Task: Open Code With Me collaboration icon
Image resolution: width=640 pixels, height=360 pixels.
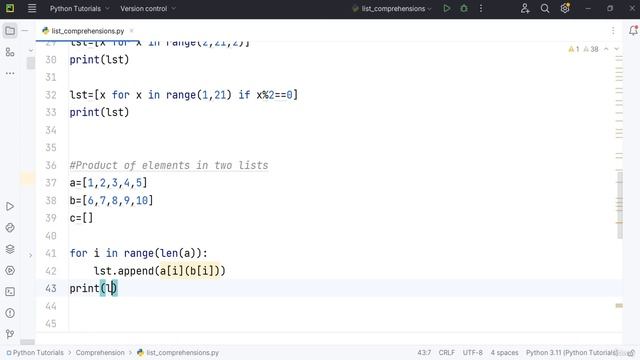Action: pos(525,8)
